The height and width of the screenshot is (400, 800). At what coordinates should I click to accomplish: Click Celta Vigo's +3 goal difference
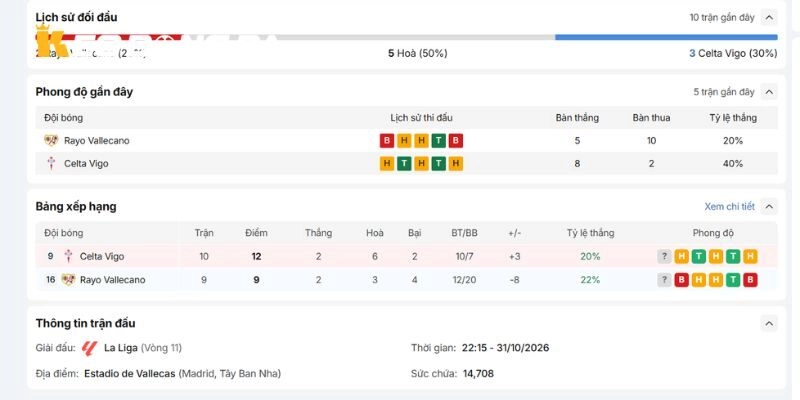pos(514,257)
